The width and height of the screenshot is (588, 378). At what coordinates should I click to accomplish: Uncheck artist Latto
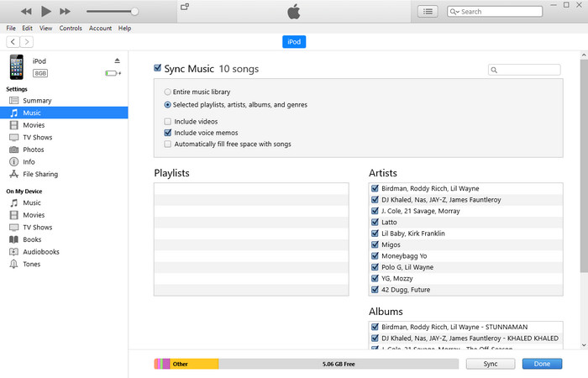375,222
